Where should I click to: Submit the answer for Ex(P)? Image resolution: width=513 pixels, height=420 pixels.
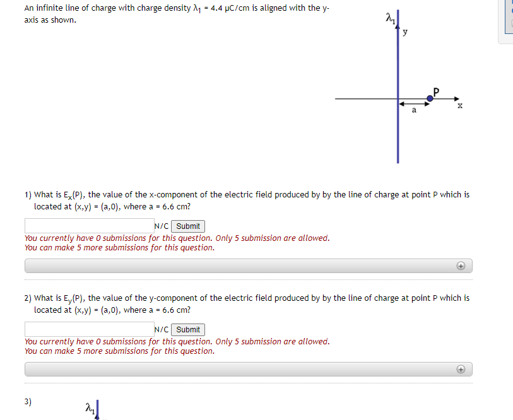(x=187, y=226)
